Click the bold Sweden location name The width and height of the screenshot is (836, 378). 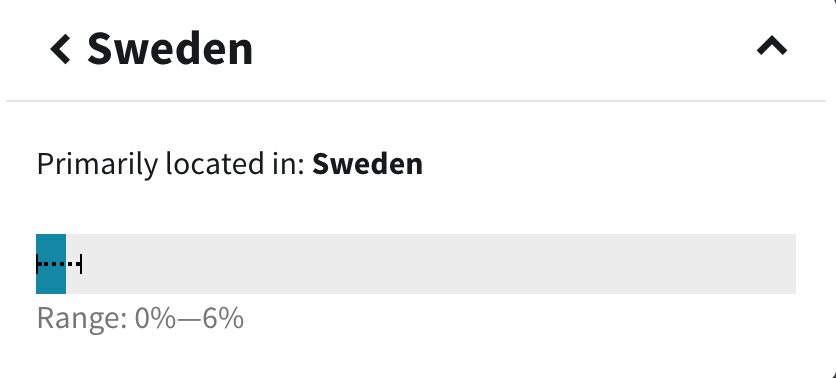[x=367, y=164]
